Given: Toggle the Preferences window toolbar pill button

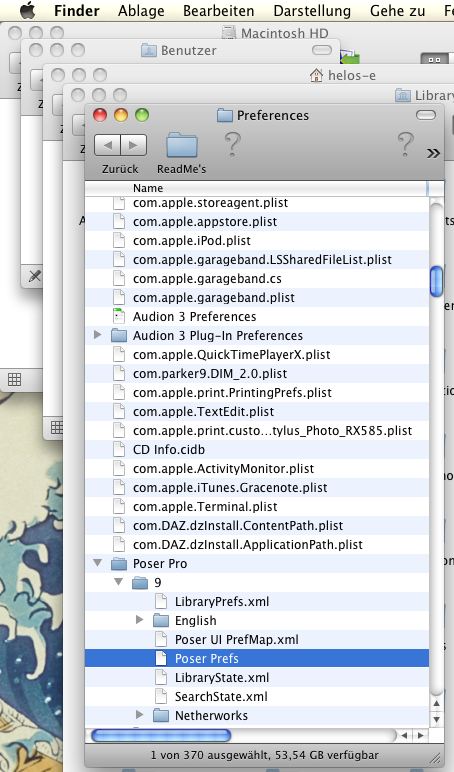Looking at the screenshot, I should 426,115.
